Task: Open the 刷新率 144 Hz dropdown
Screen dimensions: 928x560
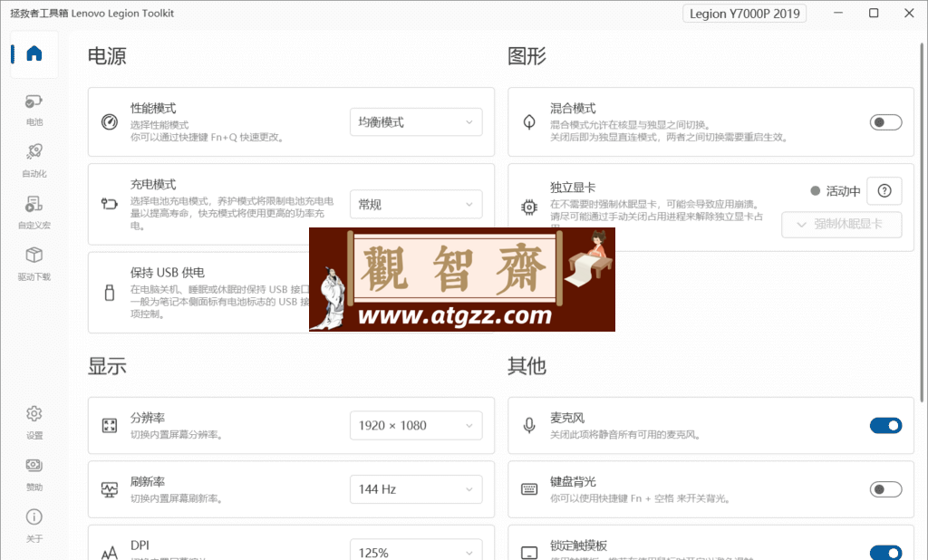Action: pyautogui.click(x=416, y=489)
